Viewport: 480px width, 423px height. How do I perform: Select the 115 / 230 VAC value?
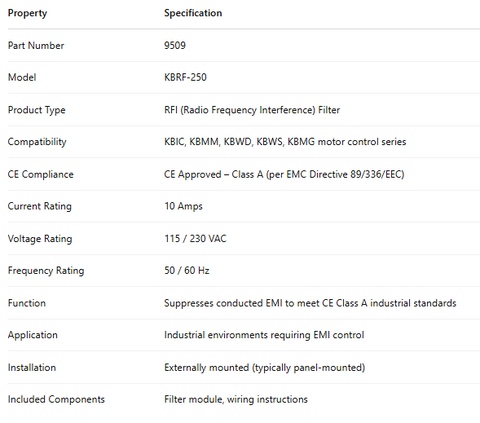(195, 239)
